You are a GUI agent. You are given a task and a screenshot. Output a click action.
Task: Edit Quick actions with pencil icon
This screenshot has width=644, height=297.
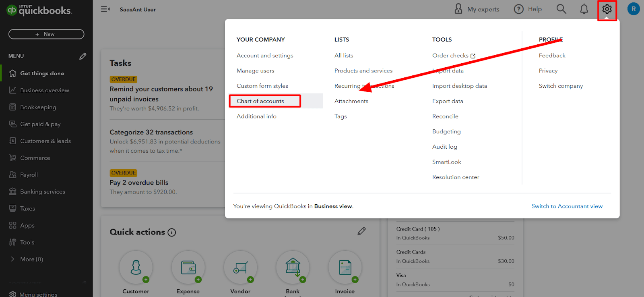pos(361,231)
